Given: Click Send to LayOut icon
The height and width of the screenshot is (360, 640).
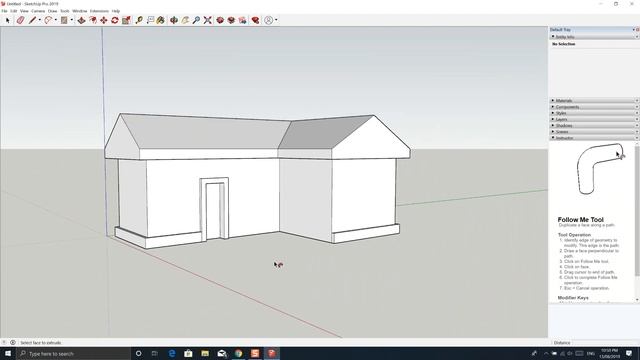Looking at the screenshot, I should (x=242, y=20).
